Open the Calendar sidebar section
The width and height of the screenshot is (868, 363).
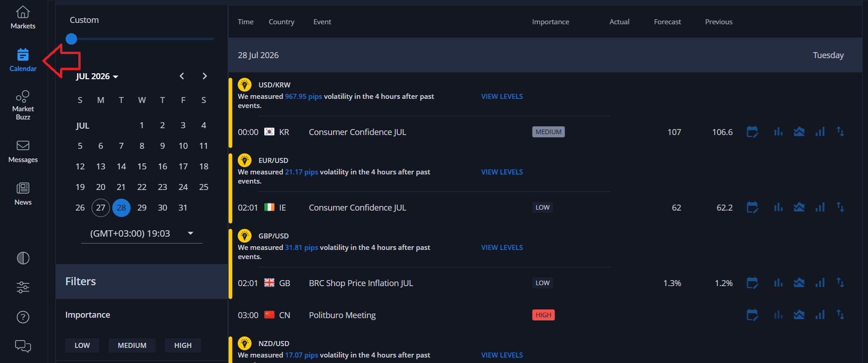tap(23, 60)
